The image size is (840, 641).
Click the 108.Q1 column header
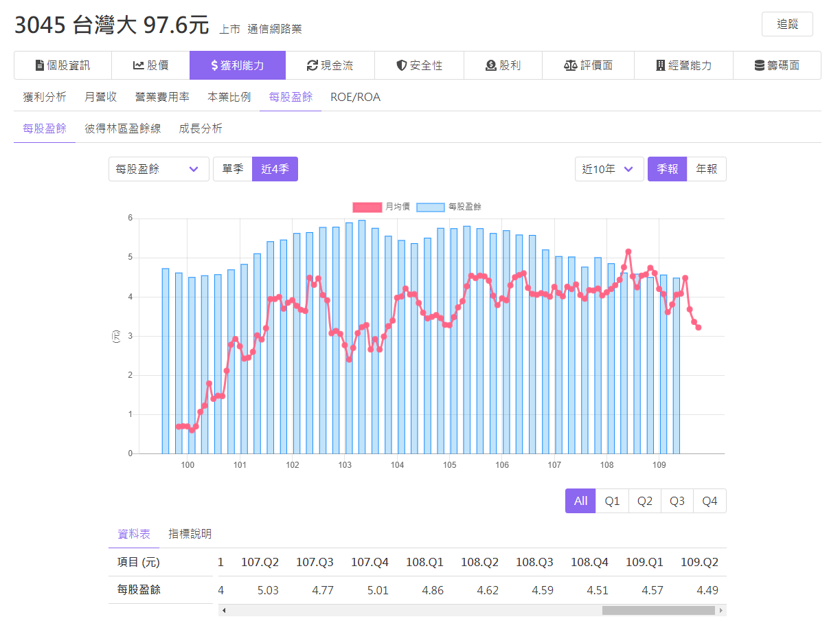tap(424, 562)
